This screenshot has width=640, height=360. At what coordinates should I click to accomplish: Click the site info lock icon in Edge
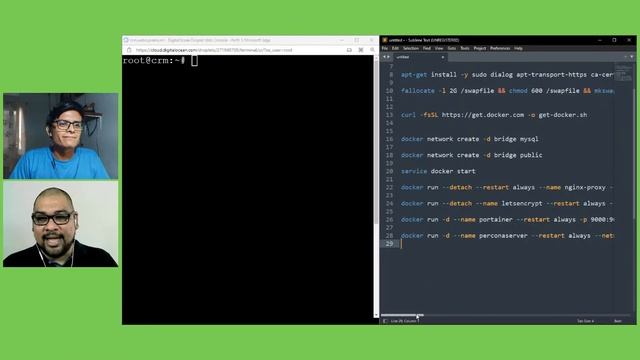pos(129,50)
